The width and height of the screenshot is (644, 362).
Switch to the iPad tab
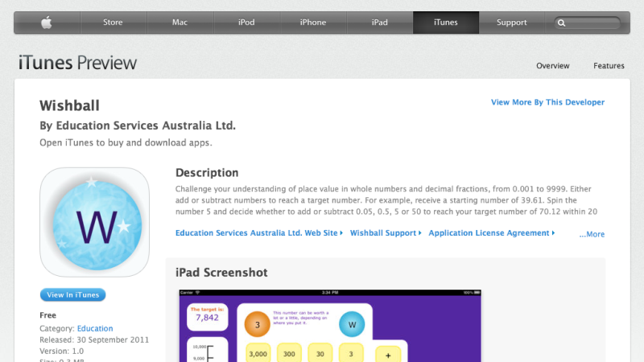379,23
